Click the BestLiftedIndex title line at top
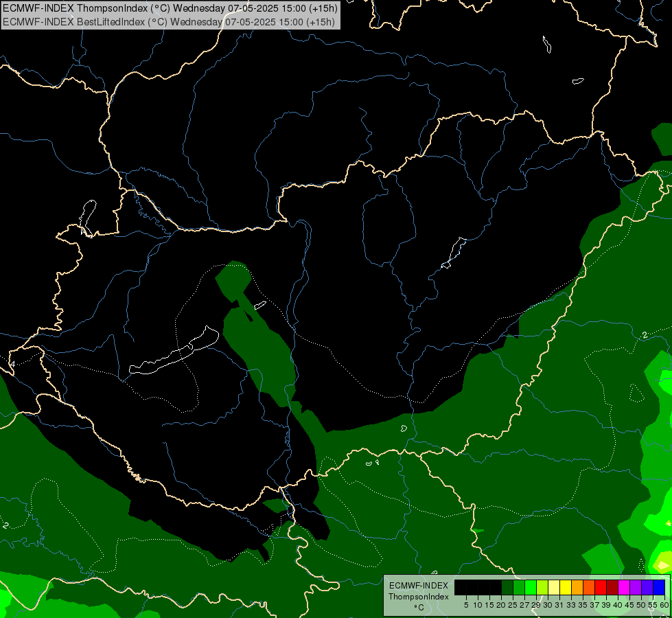Screen dimensions: 672x618 click(x=169, y=22)
